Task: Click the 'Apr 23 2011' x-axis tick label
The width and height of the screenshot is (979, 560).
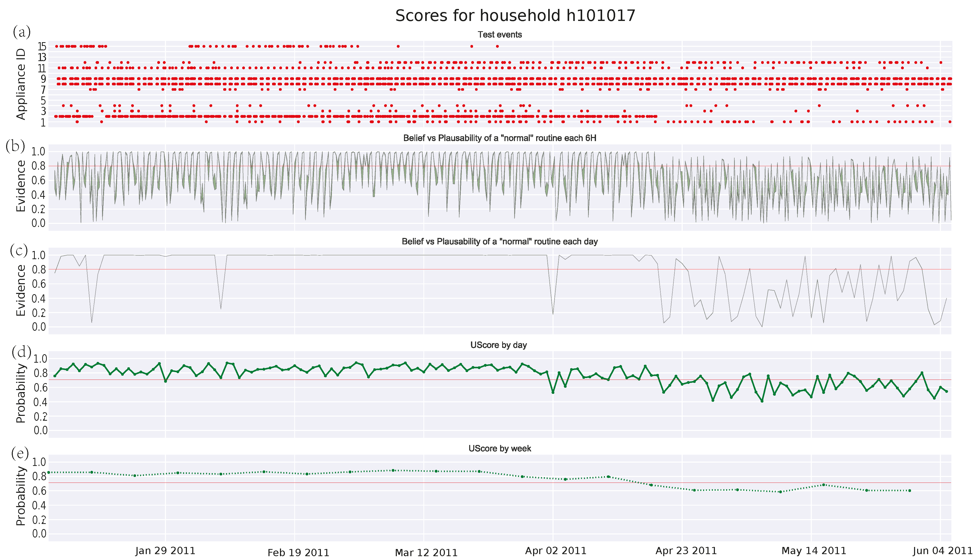Action: click(686, 551)
